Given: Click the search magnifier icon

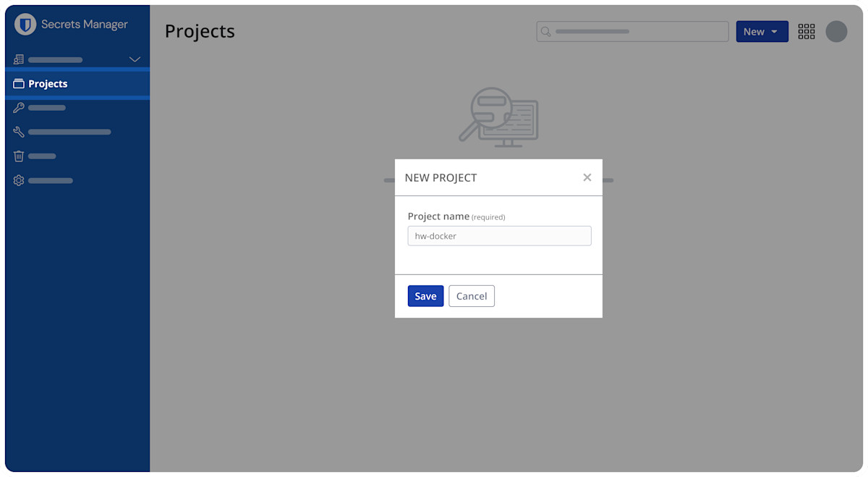Looking at the screenshot, I should 546,32.
